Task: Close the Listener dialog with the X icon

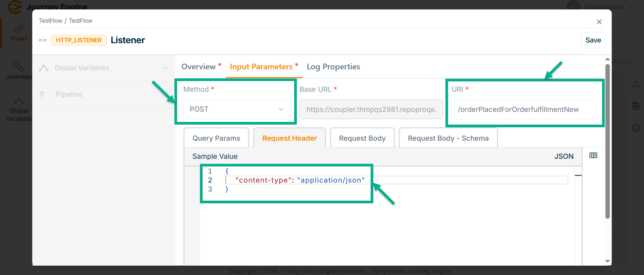Action: click(x=599, y=22)
